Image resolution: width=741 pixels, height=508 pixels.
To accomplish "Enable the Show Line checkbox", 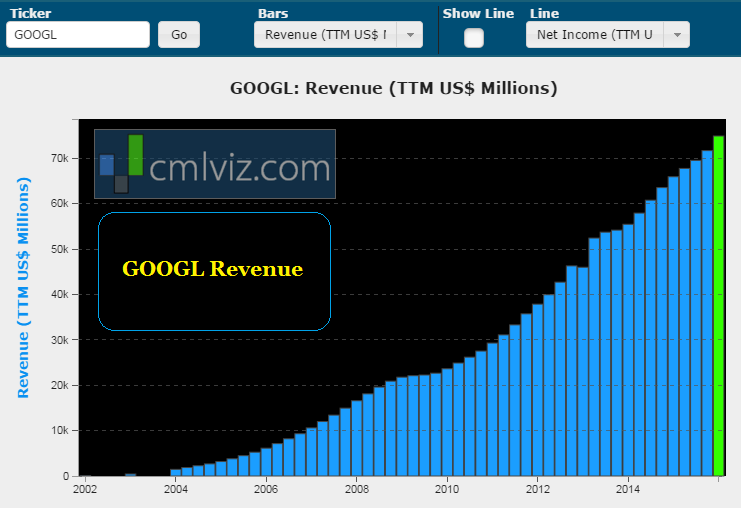I will pos(474,38).
